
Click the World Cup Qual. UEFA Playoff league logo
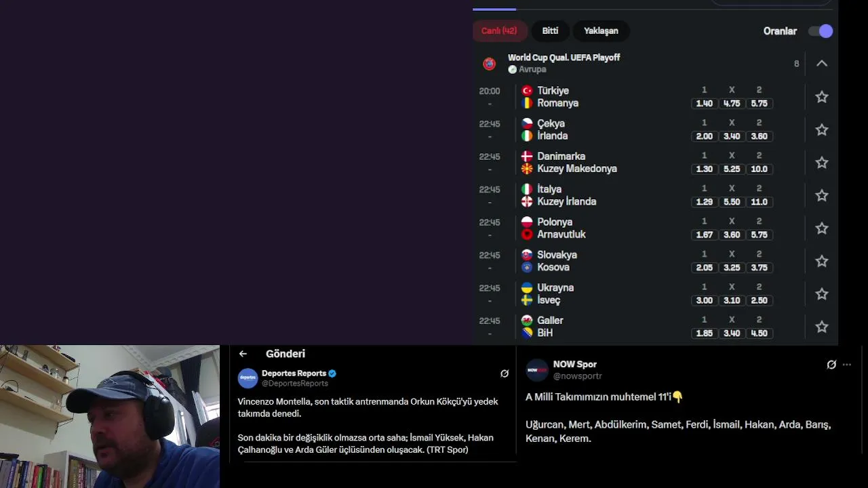pos(489,64)
